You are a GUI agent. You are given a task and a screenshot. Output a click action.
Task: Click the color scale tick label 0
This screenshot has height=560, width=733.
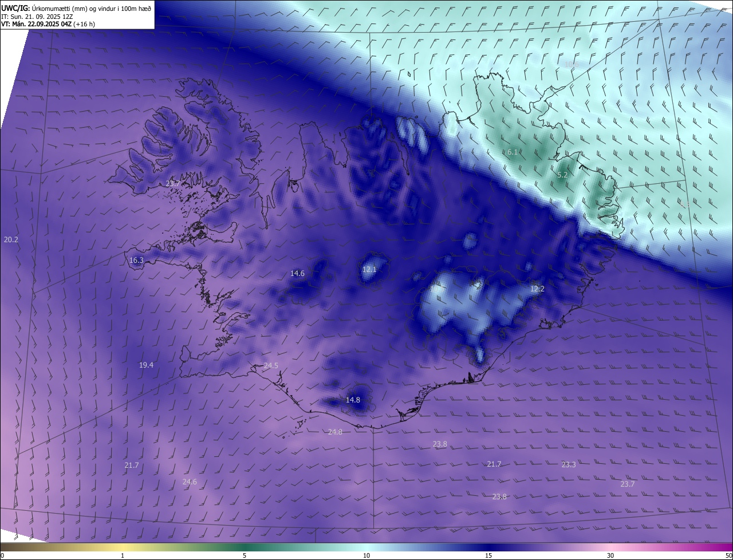point(2,556)
